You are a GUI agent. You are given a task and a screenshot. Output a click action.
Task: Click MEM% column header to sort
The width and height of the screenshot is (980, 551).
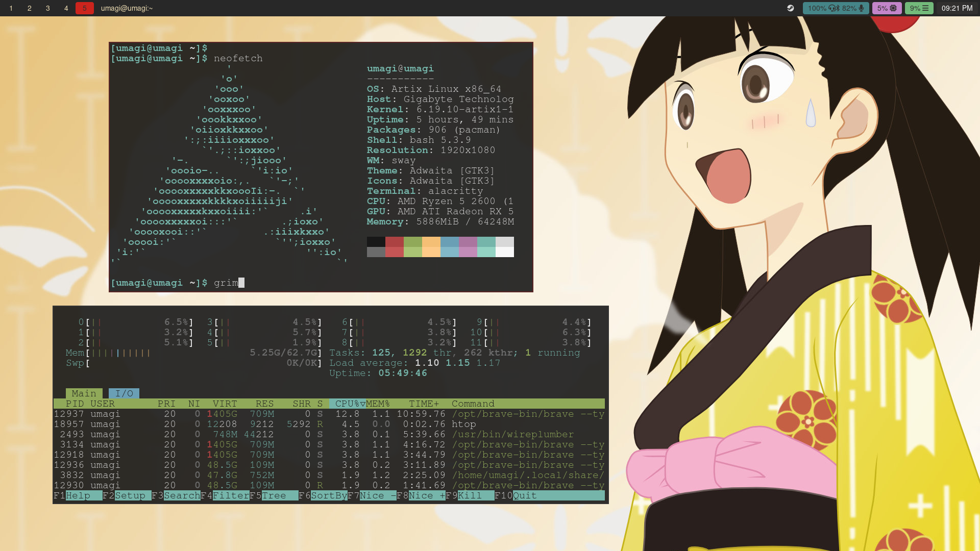378,404
